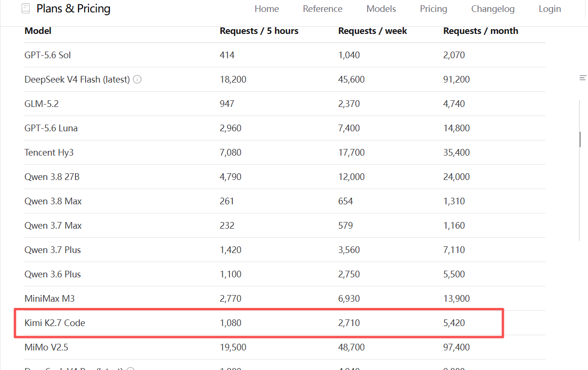This screenshot has height=370, width=588.
Task: Click the Kimi K2.7 Code model name
Action: [54, 323]
